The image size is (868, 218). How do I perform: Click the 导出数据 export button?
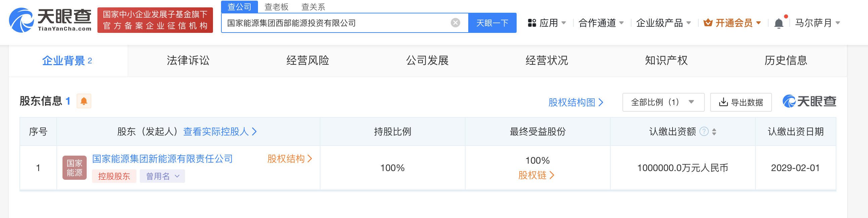coord(741,102)
